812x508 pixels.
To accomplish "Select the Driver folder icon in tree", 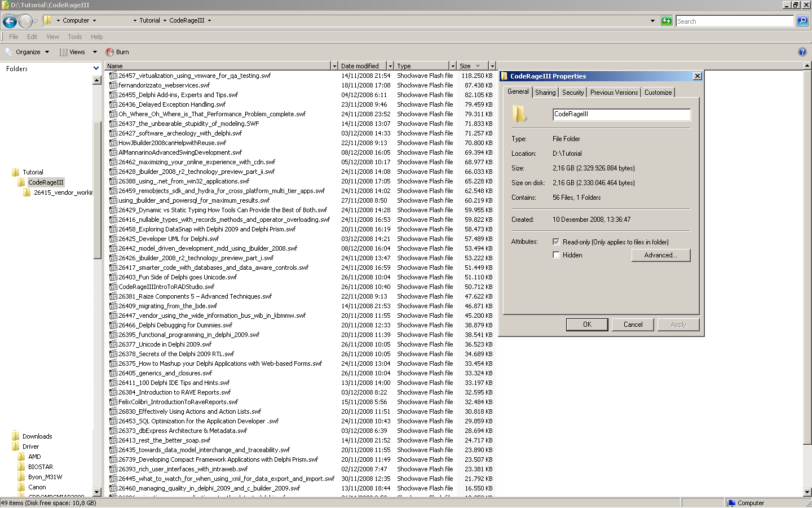I will [x=16, y=446].
